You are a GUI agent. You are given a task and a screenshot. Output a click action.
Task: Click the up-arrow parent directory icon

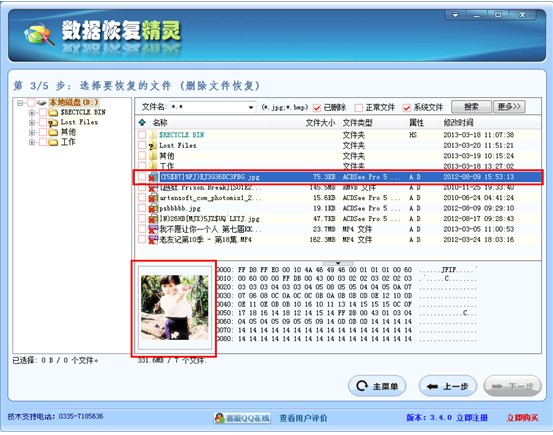click(142, 122)
